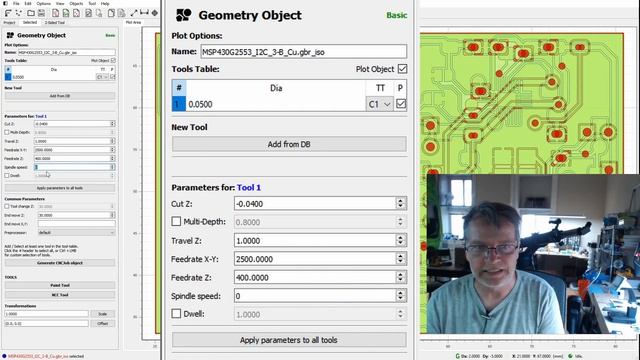Click the small Geometry Object icon in left panel
Screen dimensions: 640x360
(x=10, y=35)
